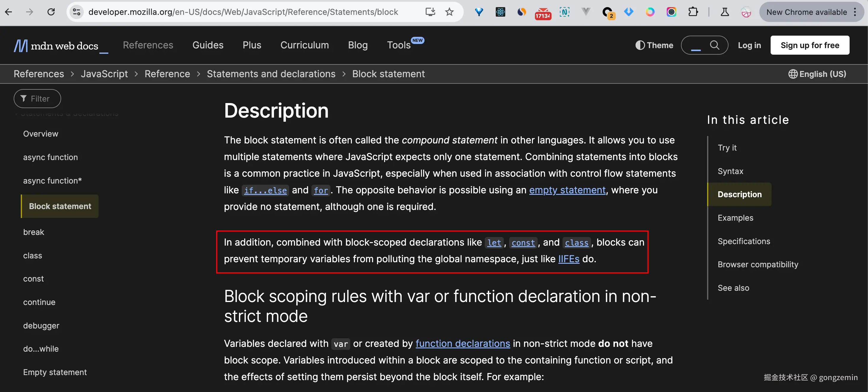This screenshot has height=392, width=868.
Task: Click the Chrome Labs flask icon
Action: point(724,12)
